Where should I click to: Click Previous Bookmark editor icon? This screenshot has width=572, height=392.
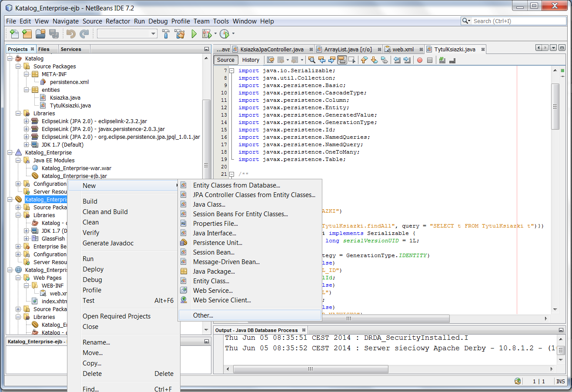(x=365, y=60)
